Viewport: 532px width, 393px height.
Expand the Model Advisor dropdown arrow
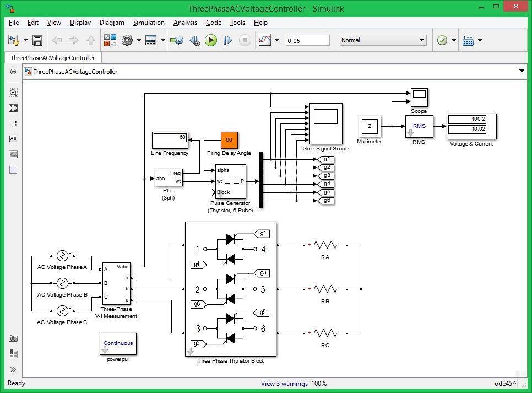coord(454,40)
